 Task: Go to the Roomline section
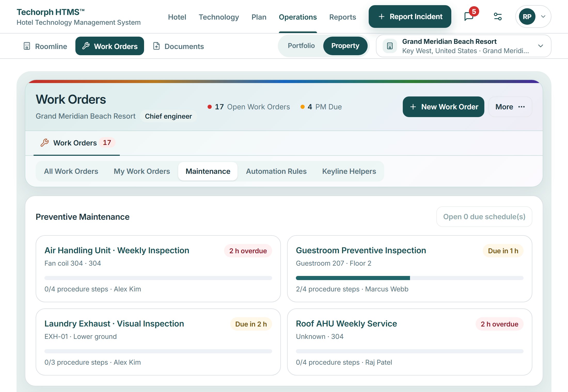click(x=45, y=46)
